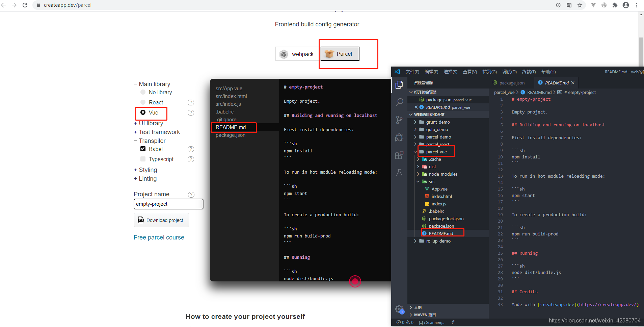Open the Extensions icon in VS Code

click(399, 155)
